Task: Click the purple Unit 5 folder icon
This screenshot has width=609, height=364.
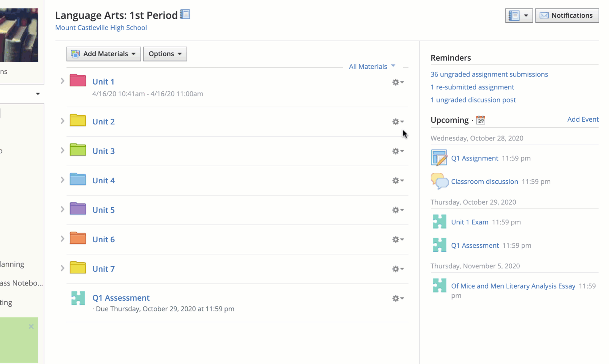Action: coord(78,209)
